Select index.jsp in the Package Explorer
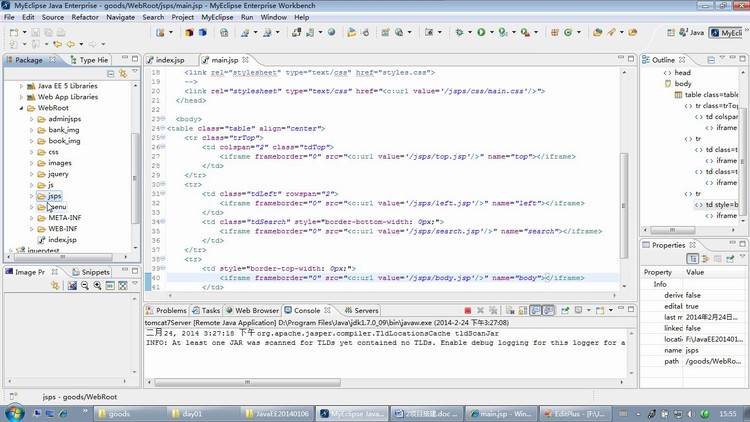 (x=62, y=240)
